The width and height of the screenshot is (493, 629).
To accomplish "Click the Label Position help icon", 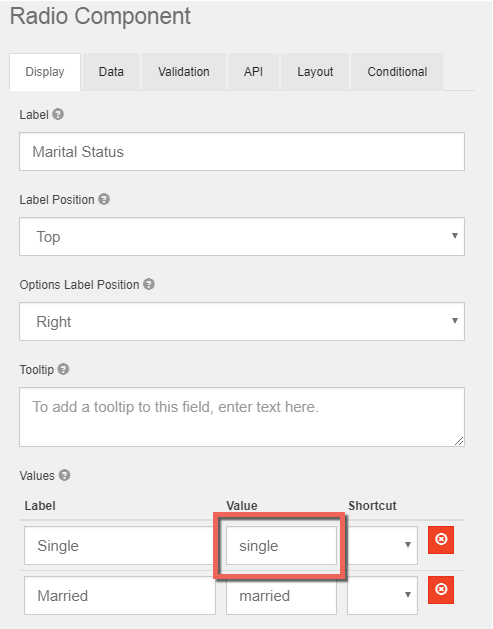I will pos(104,199).
